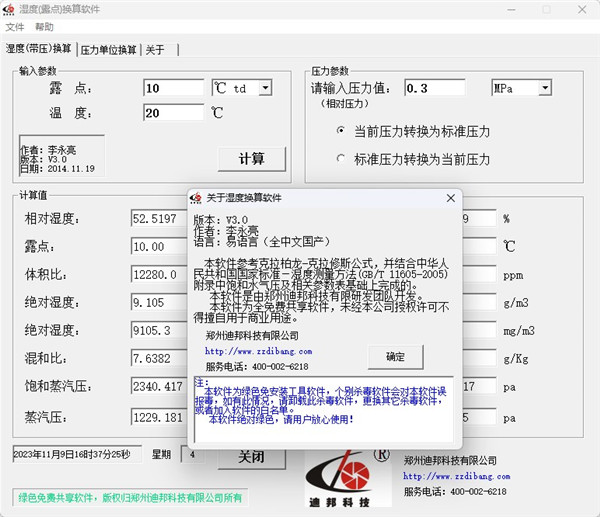The width and height of the screenshot is (600, 517).
Task: Open the ℃ td dew point unit dropdown
Action: 265,88
